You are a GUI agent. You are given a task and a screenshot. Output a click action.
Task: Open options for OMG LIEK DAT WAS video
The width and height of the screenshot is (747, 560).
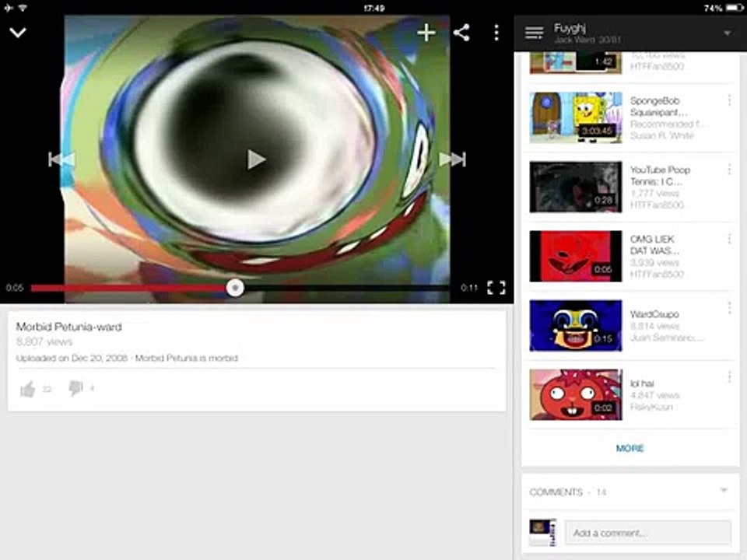(729, 239)
